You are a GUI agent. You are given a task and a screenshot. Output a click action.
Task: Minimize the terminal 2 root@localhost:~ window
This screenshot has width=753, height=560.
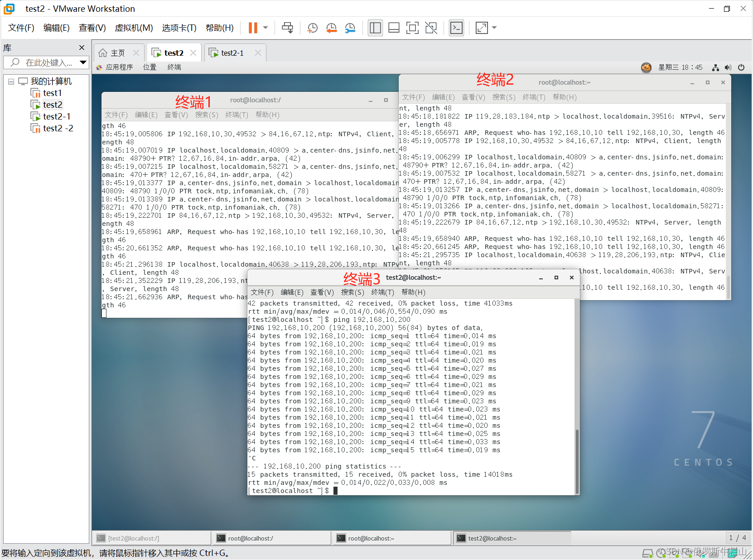point(692,82)
